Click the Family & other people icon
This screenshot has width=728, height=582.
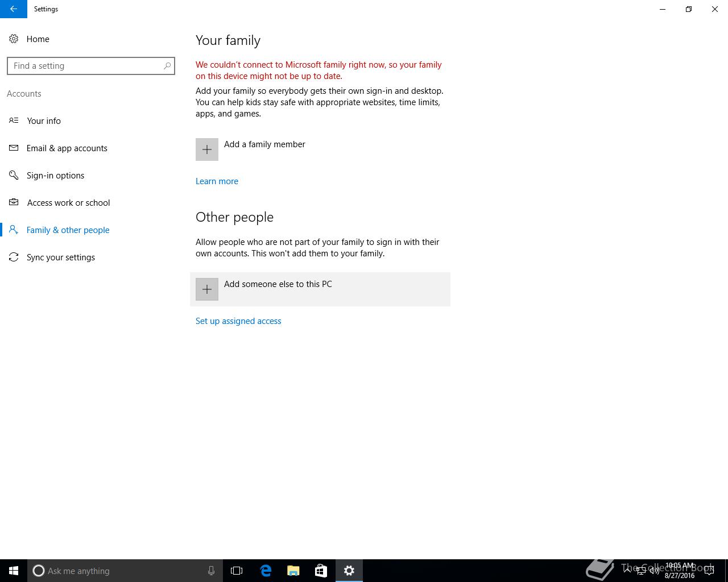(14, 230)
